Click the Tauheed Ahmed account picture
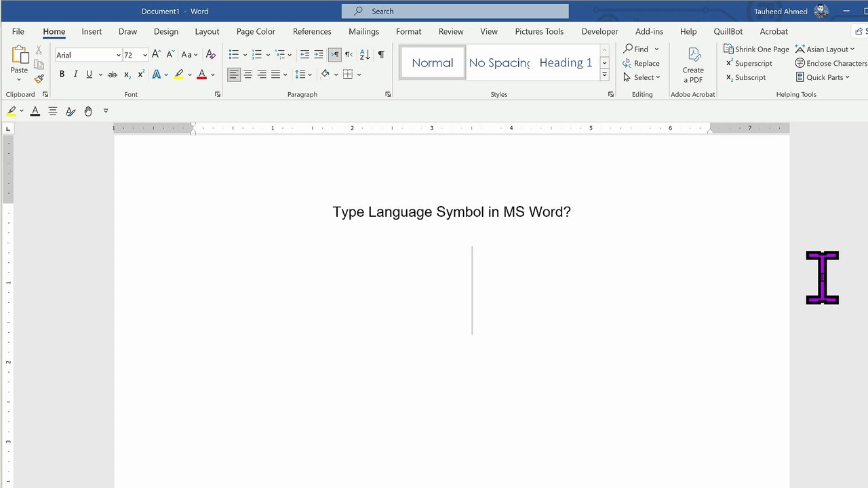Viewport: 868px width, 488px height. tap(821, 11)
